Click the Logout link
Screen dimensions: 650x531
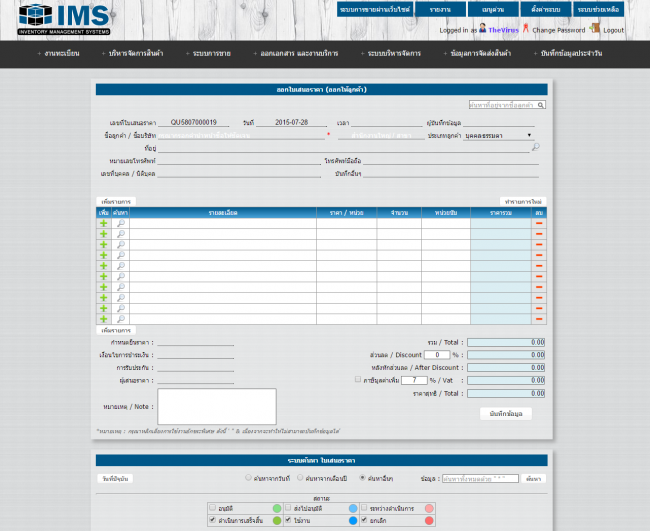click(x=613, y=30)
